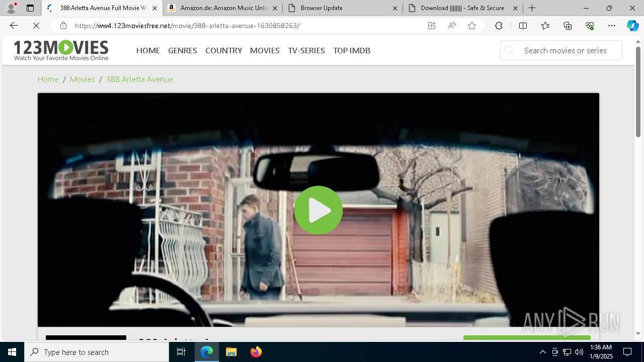Switch to the Download Safe & Secure tab
The width and height of the screenshot is (644, 362).
pos(463,8)
